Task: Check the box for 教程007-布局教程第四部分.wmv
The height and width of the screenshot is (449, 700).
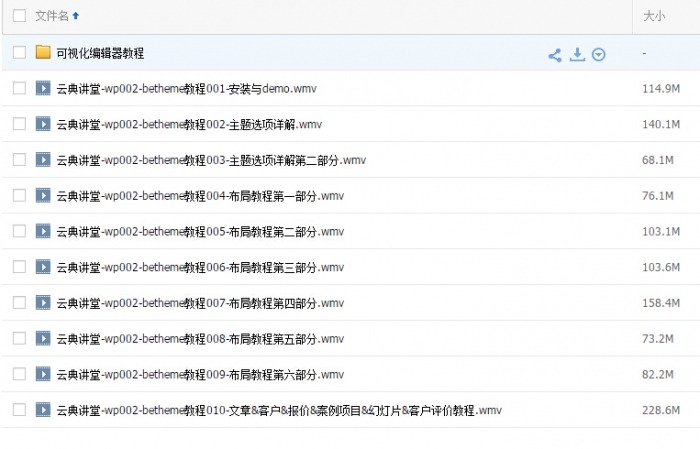Action: pyautogui.click(x=19, y=302)
